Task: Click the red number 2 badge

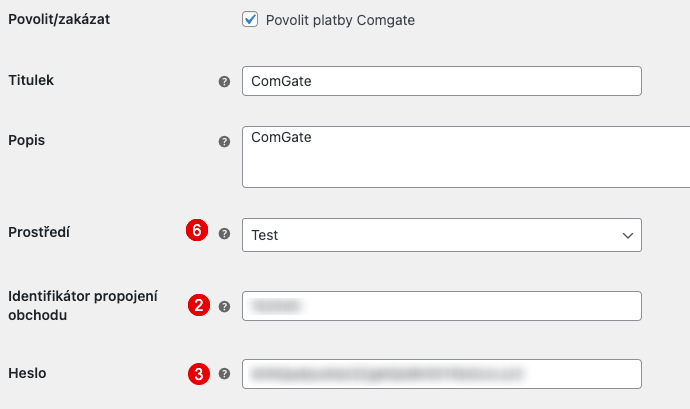Action: coord(198,306)
